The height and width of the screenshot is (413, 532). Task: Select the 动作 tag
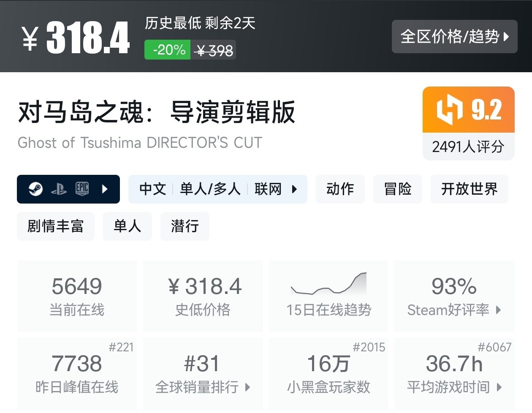[x=340, y=189]
